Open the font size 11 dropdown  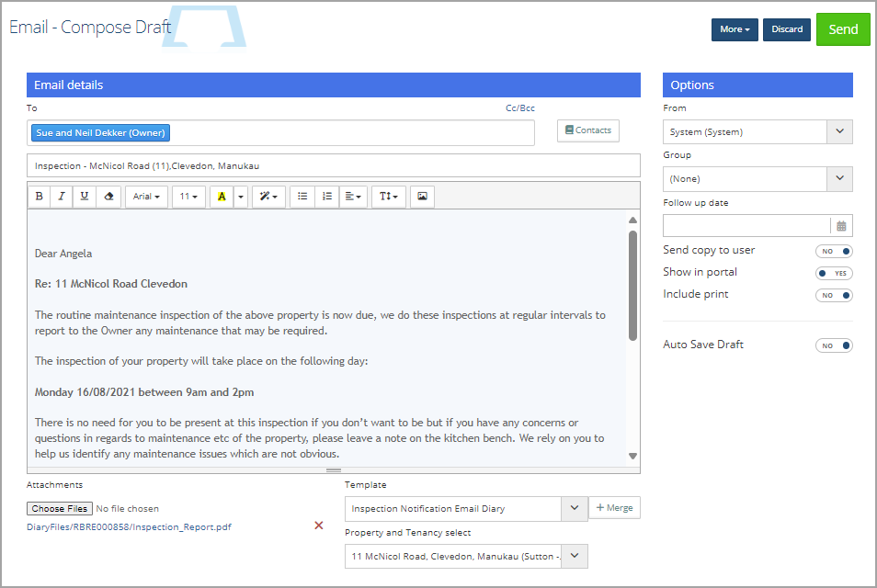point(188,197)
